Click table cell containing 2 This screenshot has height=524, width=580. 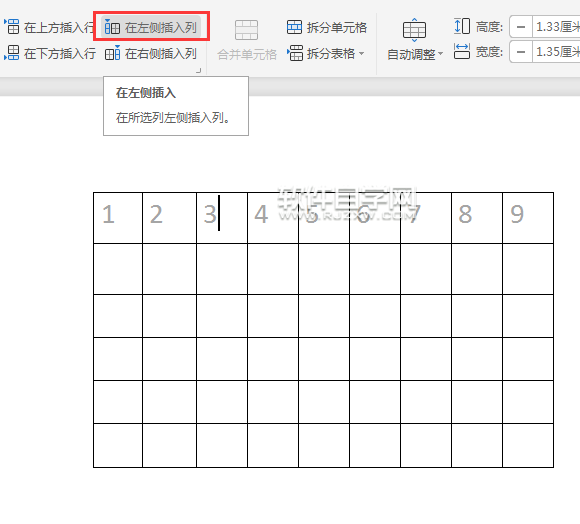click(x=169, y=218)
